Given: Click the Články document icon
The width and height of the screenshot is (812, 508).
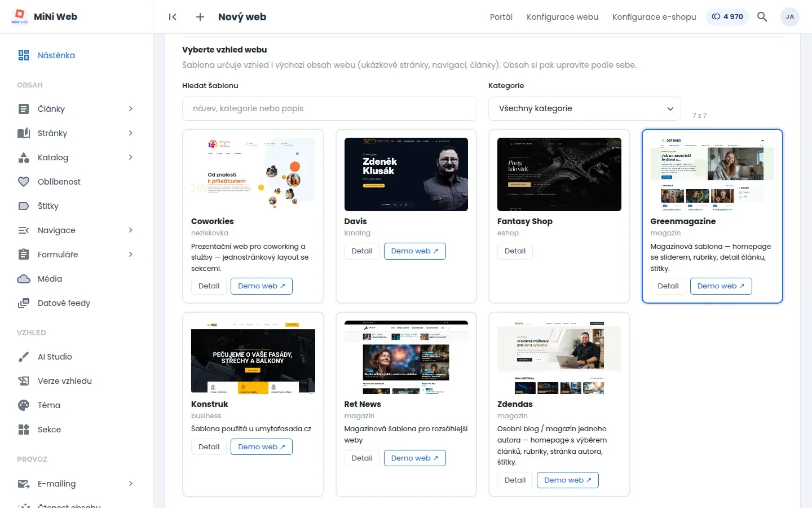Looking at the screenshot, I should point(24,109).
